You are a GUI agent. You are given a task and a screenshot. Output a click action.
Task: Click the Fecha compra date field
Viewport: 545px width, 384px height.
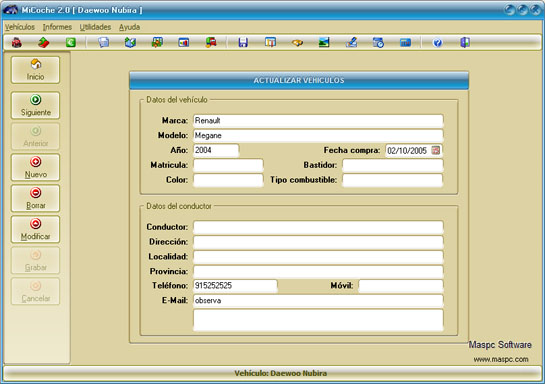tap(414, 150)
